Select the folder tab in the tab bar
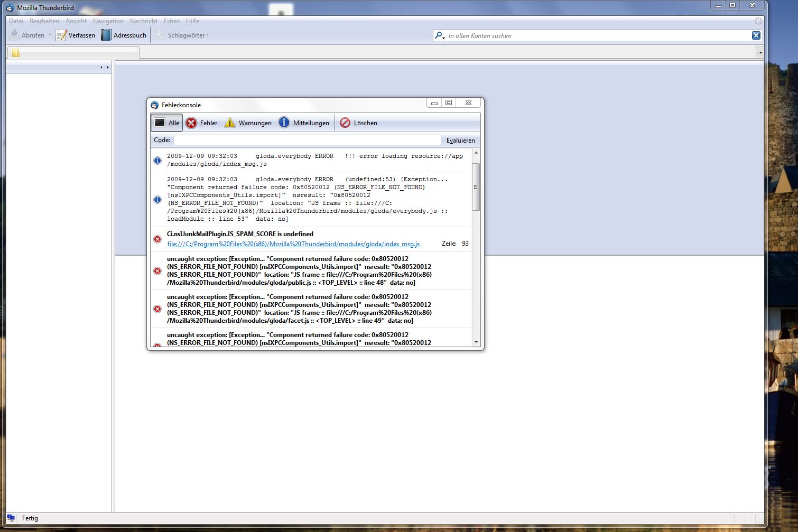798x532 pixels. tap(73, 52)
